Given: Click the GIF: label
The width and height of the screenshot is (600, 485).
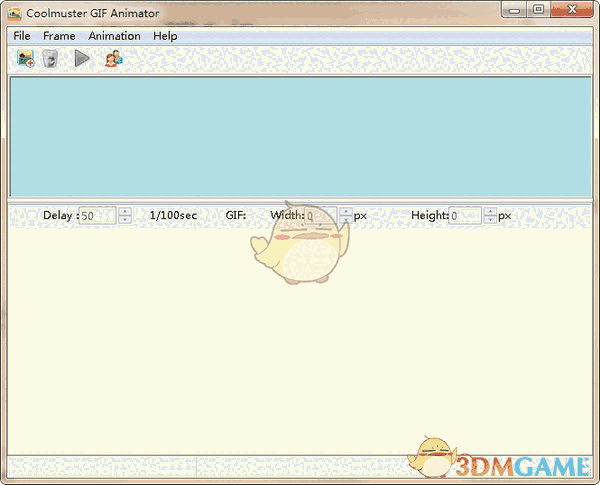Looking at the screenshot, I should pos(236,215).
